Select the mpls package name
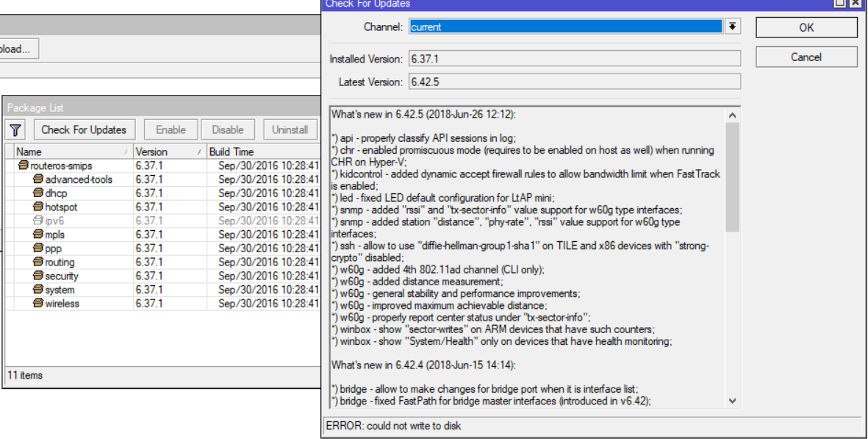 pos(55,235)
